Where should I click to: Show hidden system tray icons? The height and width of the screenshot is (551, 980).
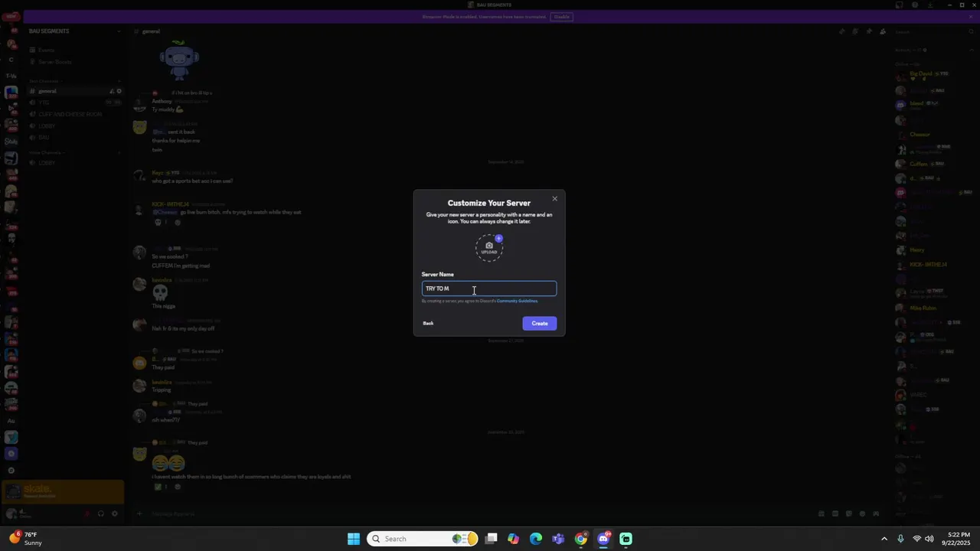tap(884, 539)
